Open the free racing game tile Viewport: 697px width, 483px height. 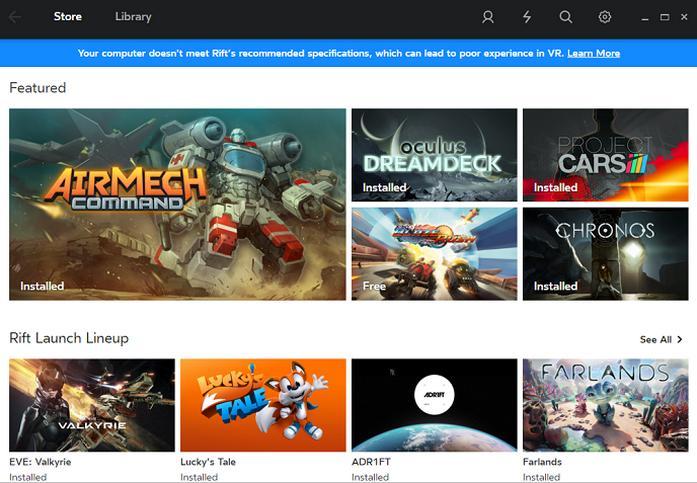434,254
